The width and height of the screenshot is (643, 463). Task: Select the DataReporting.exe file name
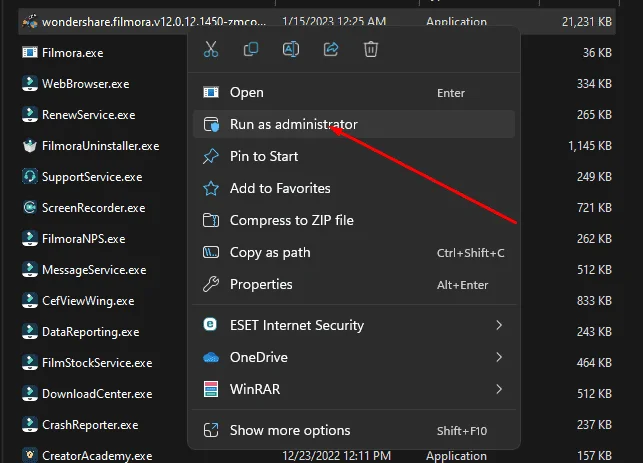pyautogui.click(x=91, y=332)
